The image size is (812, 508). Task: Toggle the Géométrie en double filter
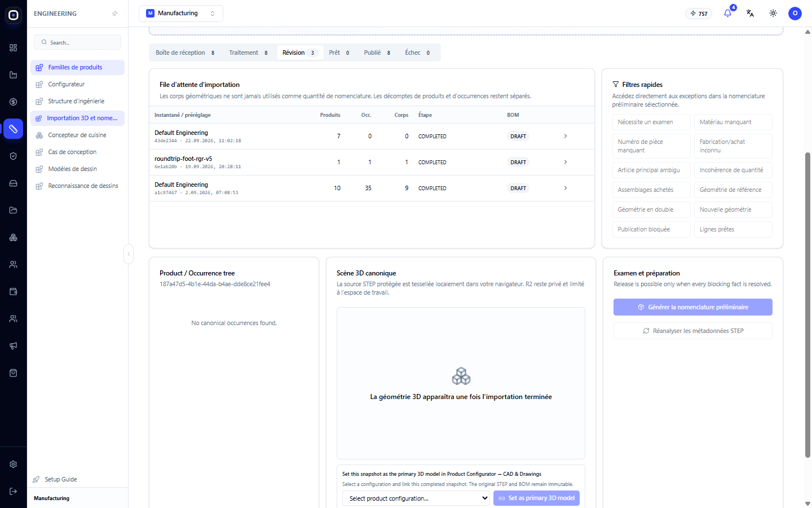(651, 209)
